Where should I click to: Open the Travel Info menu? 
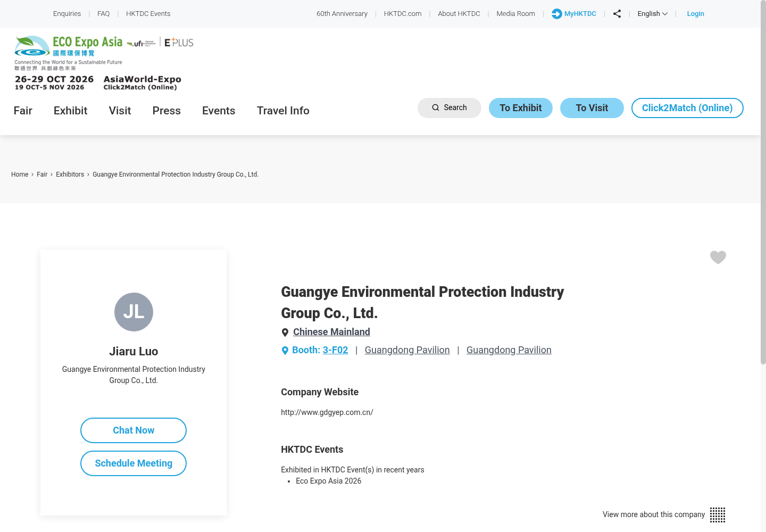tap(283, 111)
